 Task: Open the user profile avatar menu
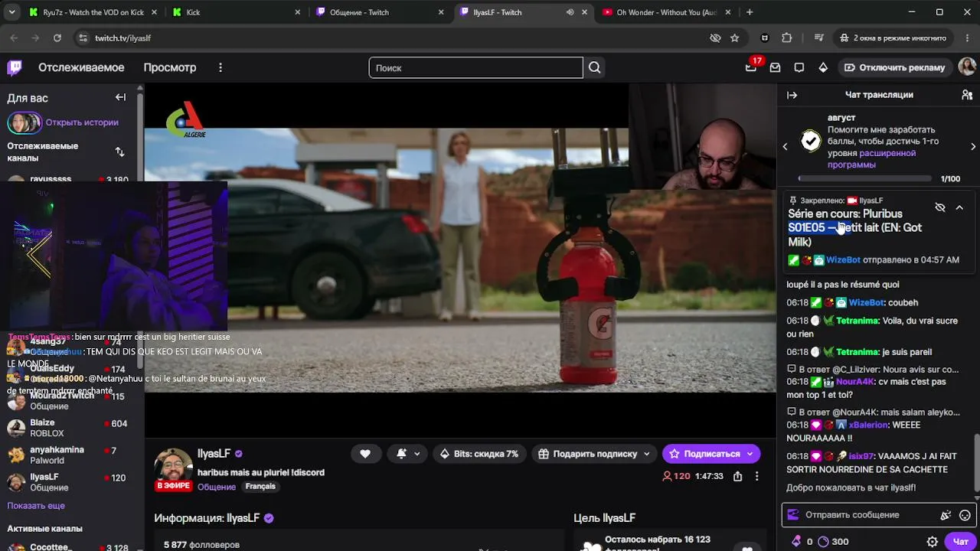pos(967,67)
